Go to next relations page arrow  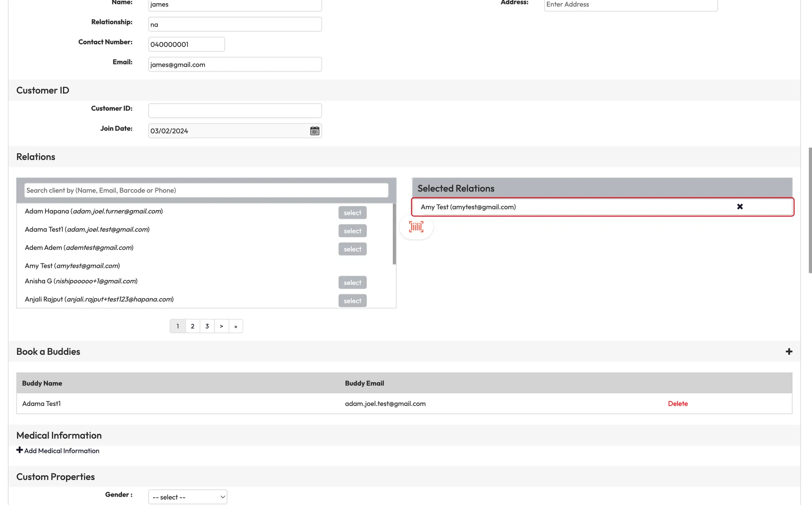click(x=221, y=326)
